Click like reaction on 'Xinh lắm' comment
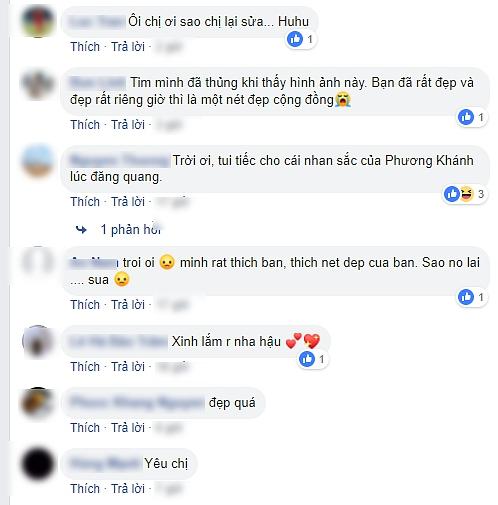Image resolution: width=498 pixels, height=505 pixels. point(307,359)
